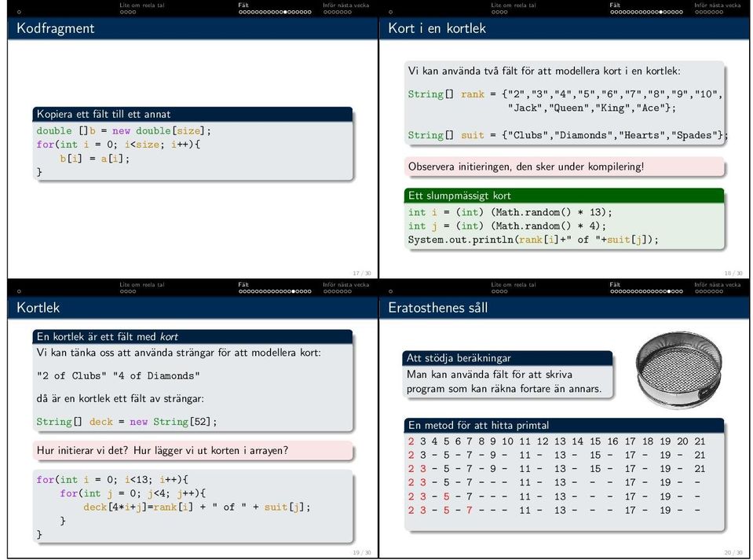The width and height of the screenshot is (753, 560).
Task: Click page number '19 / 30'
Action: click(362, 552)
